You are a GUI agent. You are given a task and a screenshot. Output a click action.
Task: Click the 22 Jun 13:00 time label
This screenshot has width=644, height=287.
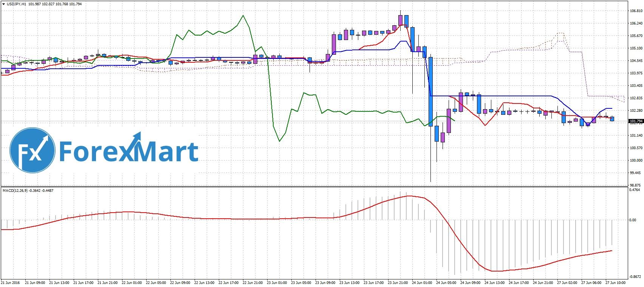pyautogui.click(x=204, y=282)
